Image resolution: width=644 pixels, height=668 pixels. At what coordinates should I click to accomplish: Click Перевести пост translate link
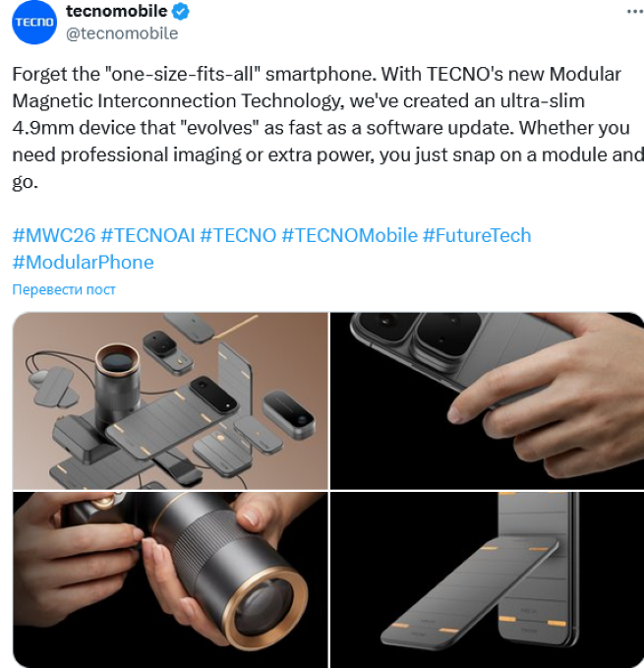click(x=64, y=289)
